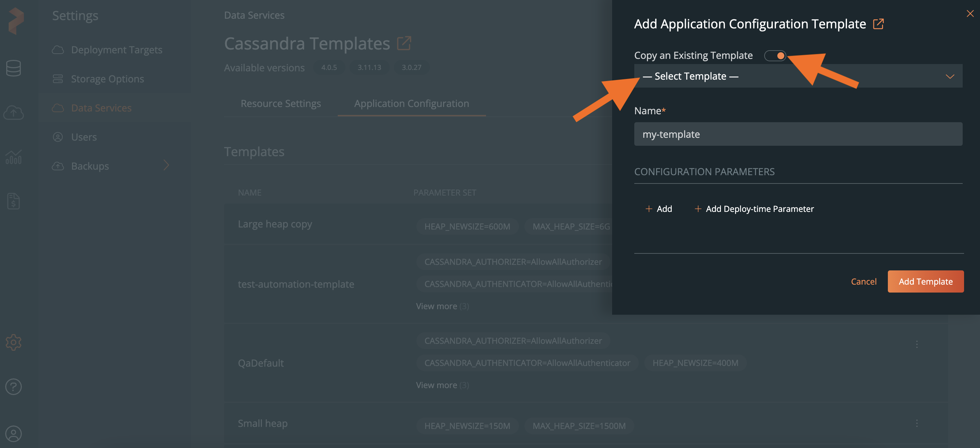Open the Select Template dropdown
The image size is (980, 448).
(x=798, y=76)
